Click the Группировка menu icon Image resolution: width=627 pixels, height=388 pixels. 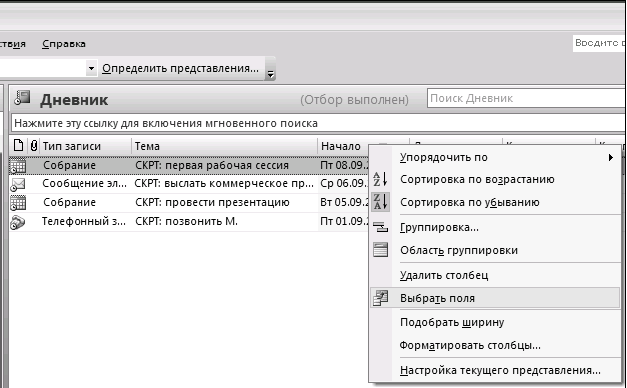click(x=380, y=227)
